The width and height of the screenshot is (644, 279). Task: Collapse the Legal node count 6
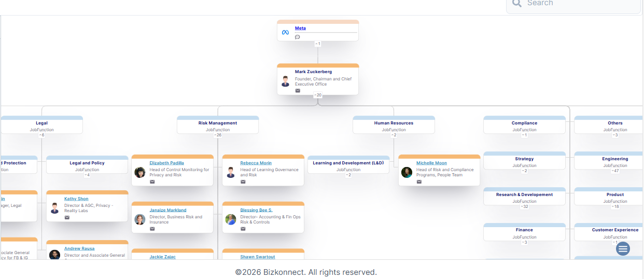(41, 135)
